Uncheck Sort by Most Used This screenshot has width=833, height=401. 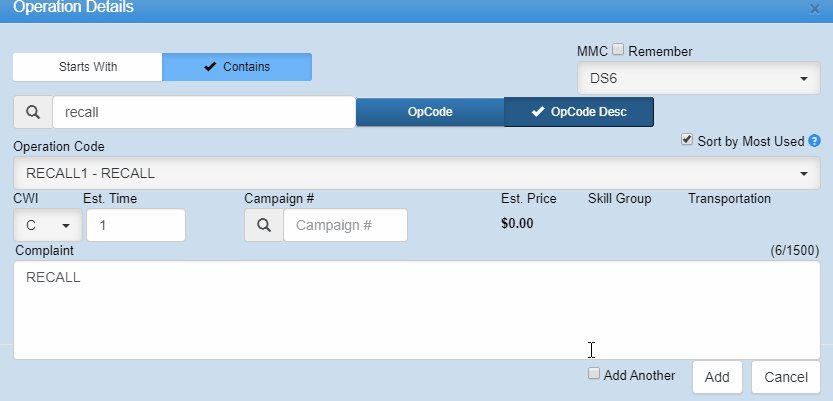pyautogui.click(x=686, y=140)
